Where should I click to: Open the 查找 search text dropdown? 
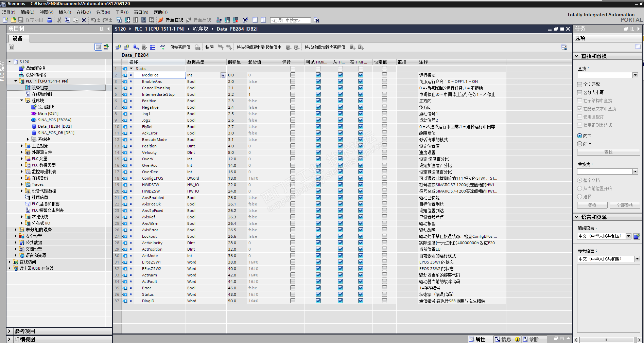(x=635, y=75)
